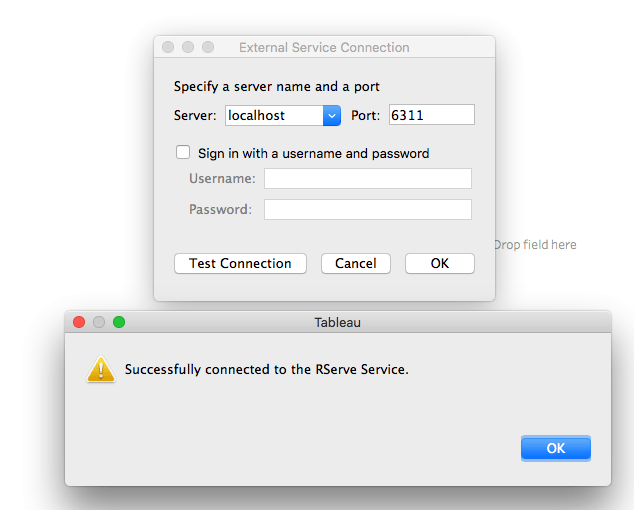Click the gray minimize button on Tableau dialog
Image resolution: width=634 pixels, height=510 pixels.
99,322
